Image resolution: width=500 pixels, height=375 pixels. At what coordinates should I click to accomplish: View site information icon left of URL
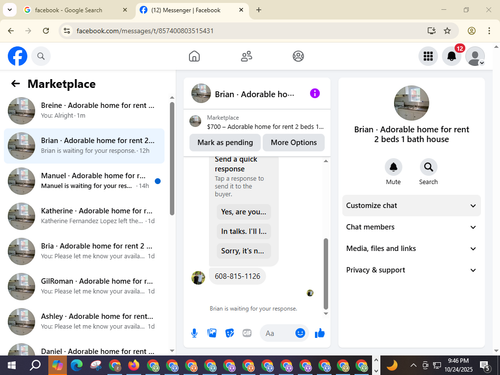coord(67,31)
